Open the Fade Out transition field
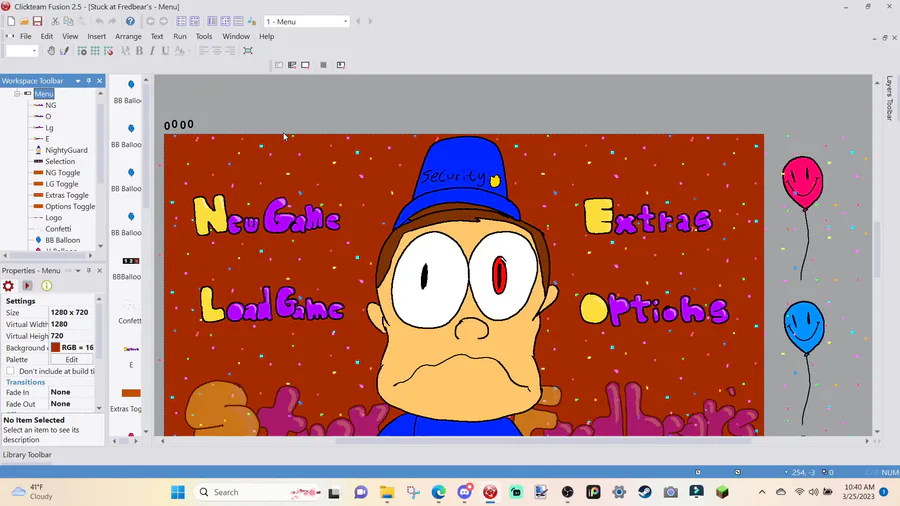Screen dimensions: 900x506 point(71,404)
